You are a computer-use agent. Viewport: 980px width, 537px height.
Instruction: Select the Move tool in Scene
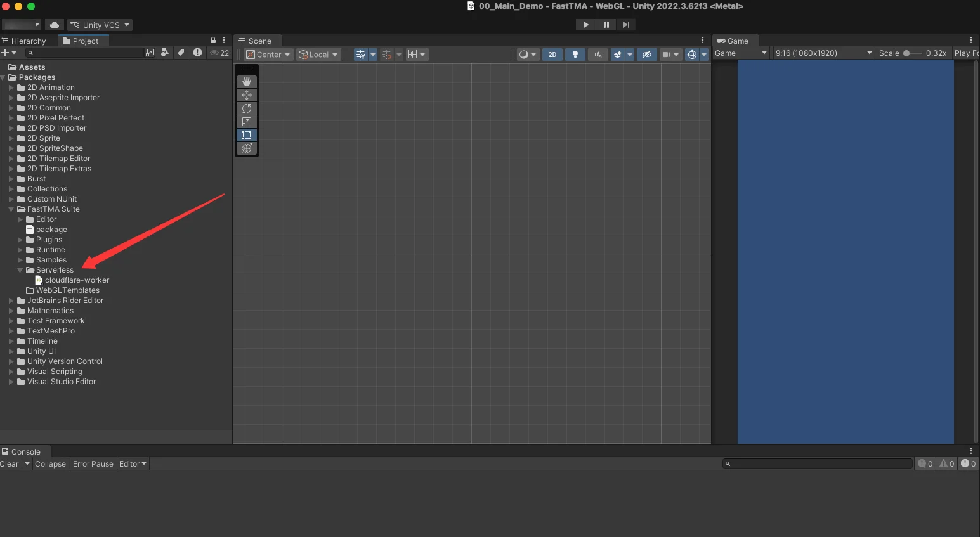[247, 95]
